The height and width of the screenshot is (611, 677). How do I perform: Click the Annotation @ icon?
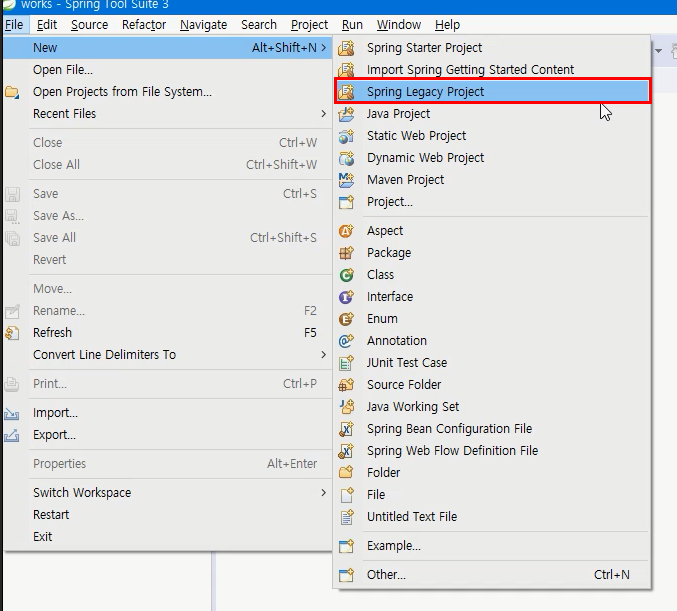click(x=346, y=341)
